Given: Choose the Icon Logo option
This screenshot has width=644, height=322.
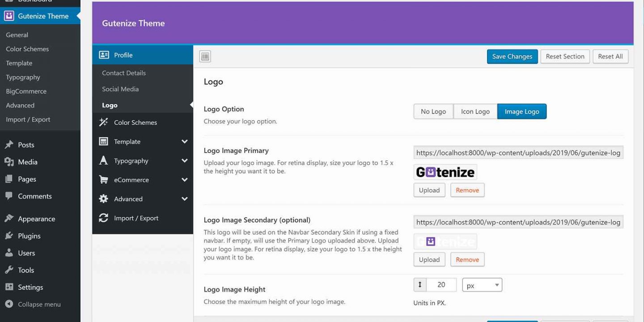Looking at the screenshot, I should [x=475, y=112].
